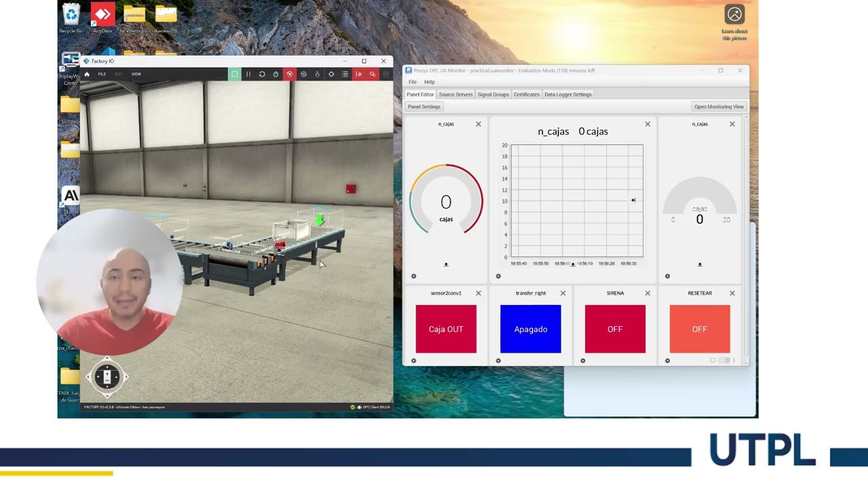This screenshot has width=868, height=488.
Task: Select the fly camera icon in Factory IO
Action: pos(303,74)
